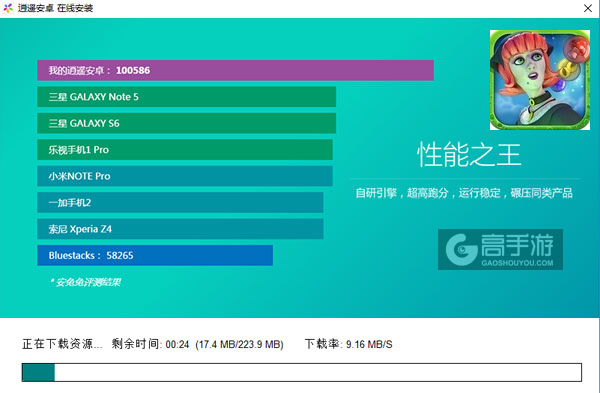Click the subtitle line below the headline
The width and height of the screenshot is (600, 393).
tap(464, 193)
